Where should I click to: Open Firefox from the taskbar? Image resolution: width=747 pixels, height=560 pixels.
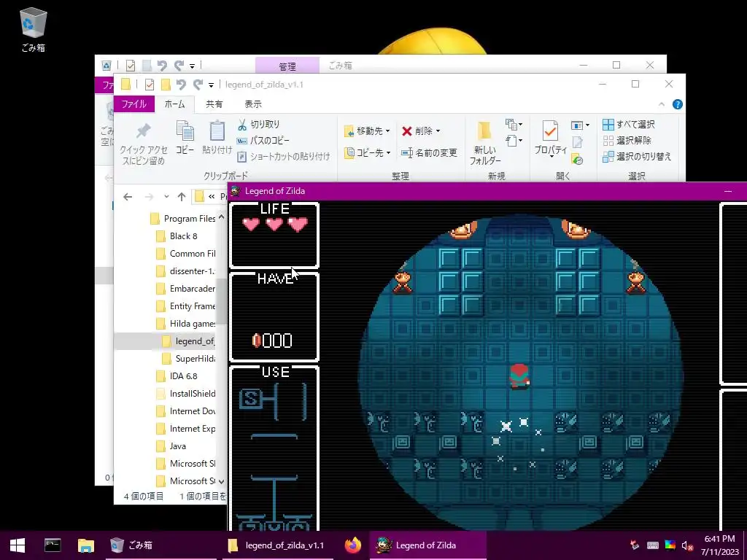tap(353, 545)
